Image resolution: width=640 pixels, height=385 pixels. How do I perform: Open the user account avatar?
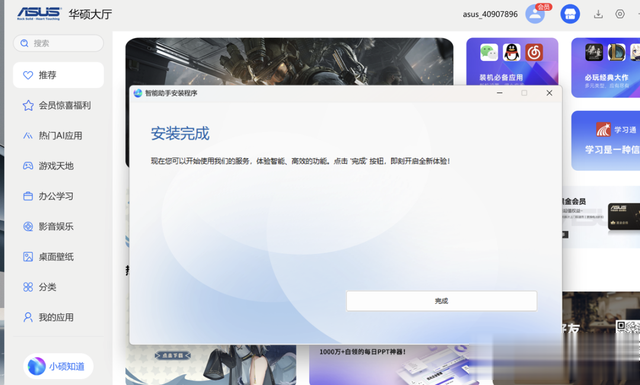pyautogui.click(x=535, y=14)
